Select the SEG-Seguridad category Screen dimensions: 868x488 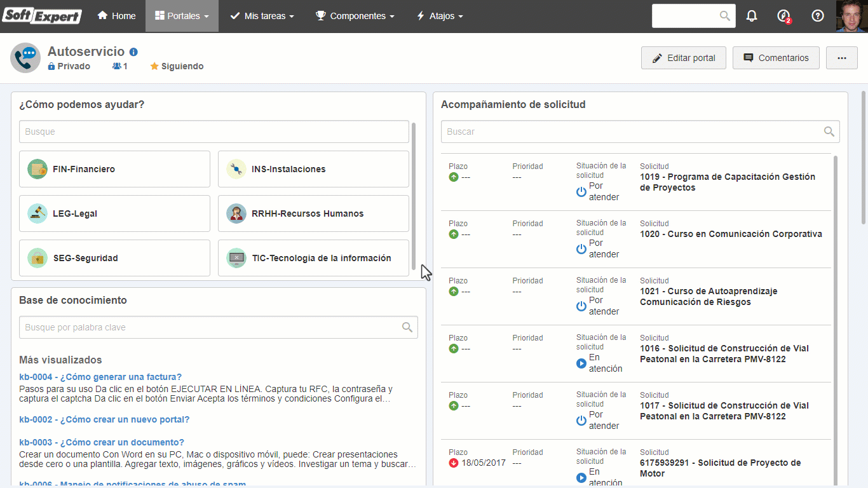[114, 258]
